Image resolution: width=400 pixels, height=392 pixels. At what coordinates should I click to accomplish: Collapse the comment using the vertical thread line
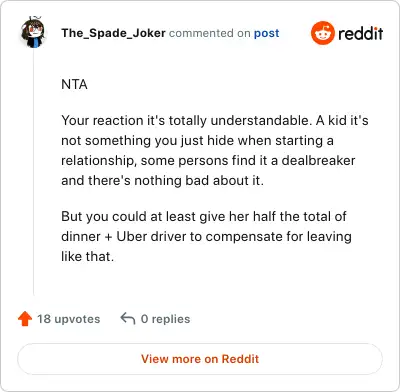click(x=34, y=172)
